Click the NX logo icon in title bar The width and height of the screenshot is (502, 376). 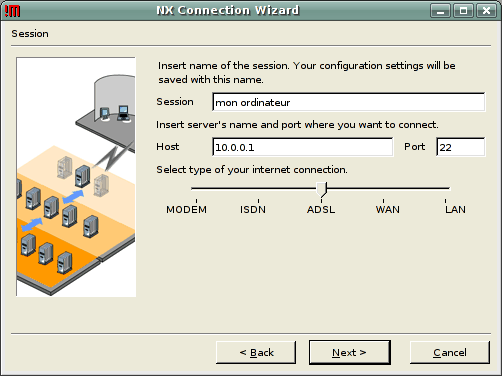pyautogui.click(x=12, y=11)
